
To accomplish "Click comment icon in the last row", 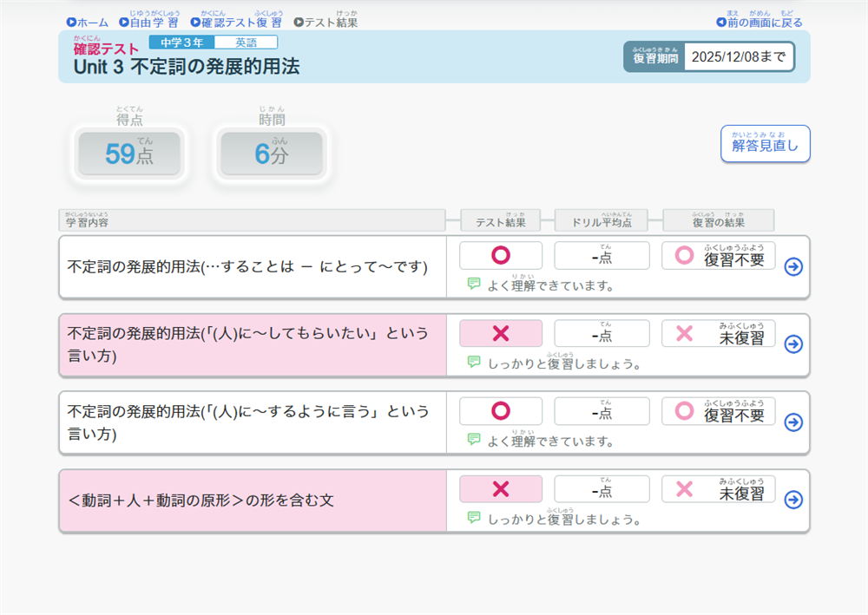I will 473,518.
